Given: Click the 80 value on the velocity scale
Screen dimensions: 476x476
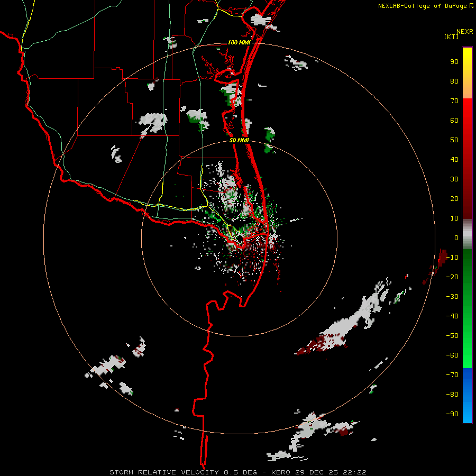Looking at the screenshot, I should (454, 81).
